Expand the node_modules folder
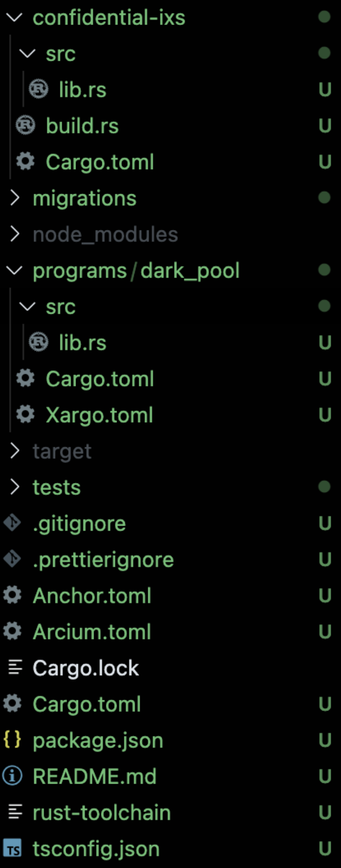The width and height of the screenshot is (341, 868). (x=15, y=234)
